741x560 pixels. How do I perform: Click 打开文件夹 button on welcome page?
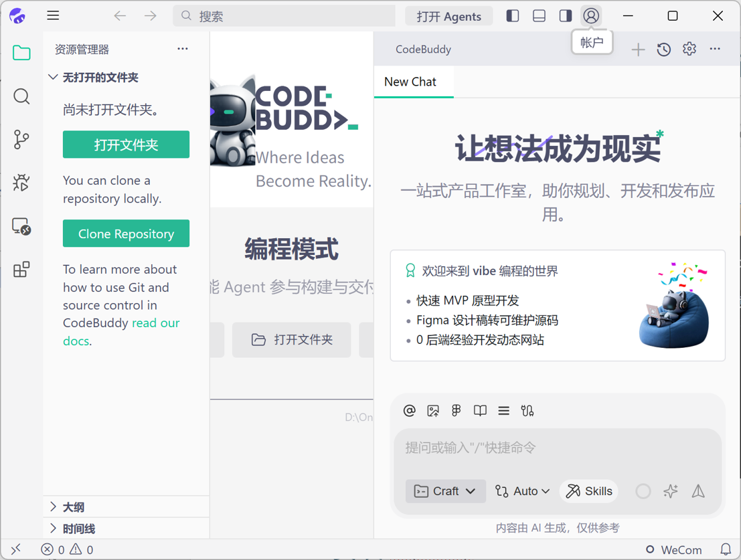(x=292, y=339)
